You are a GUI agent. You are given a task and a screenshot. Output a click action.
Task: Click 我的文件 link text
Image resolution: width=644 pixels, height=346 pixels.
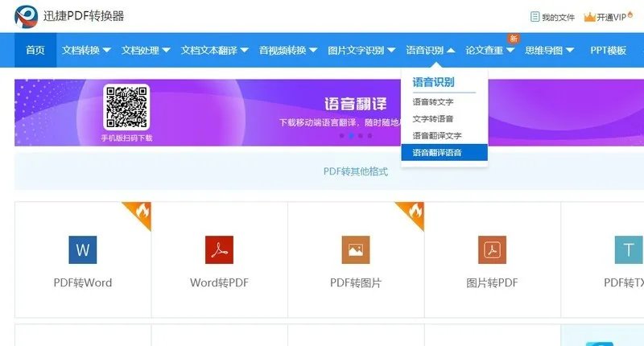click(558, 17)
